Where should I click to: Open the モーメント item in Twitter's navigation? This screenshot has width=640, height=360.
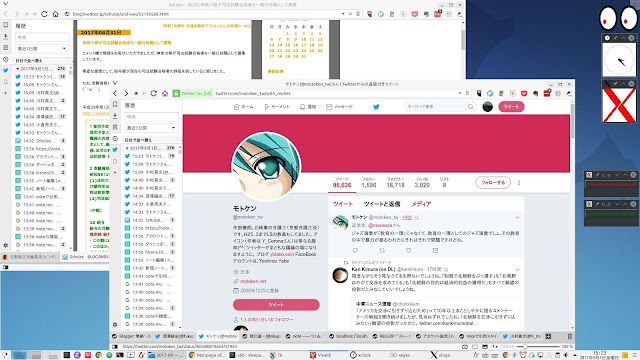click(276, 107)
